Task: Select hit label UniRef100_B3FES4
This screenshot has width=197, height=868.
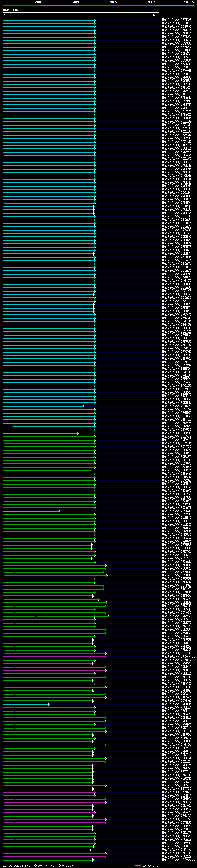Action: coord(177,758)
